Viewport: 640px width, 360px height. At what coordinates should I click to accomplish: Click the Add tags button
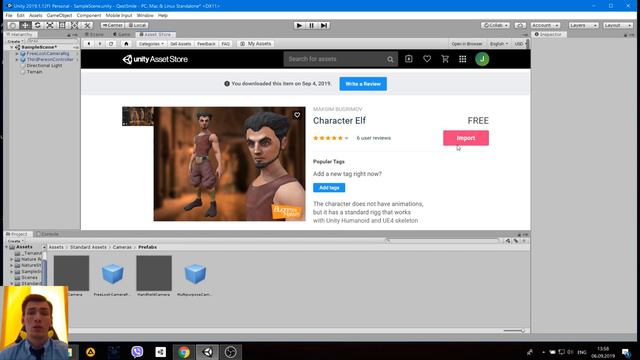point(329,188)
